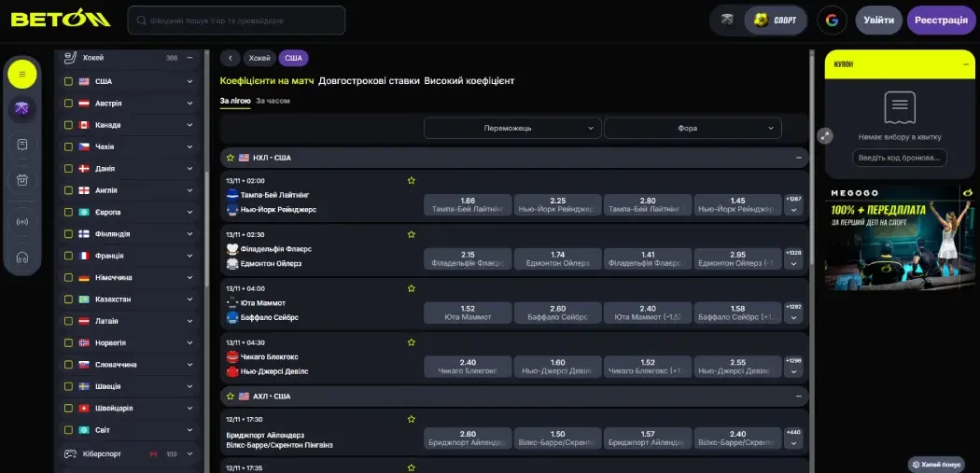
Task: Enable the Фінляндія checkbox
Action: point(68,234)
